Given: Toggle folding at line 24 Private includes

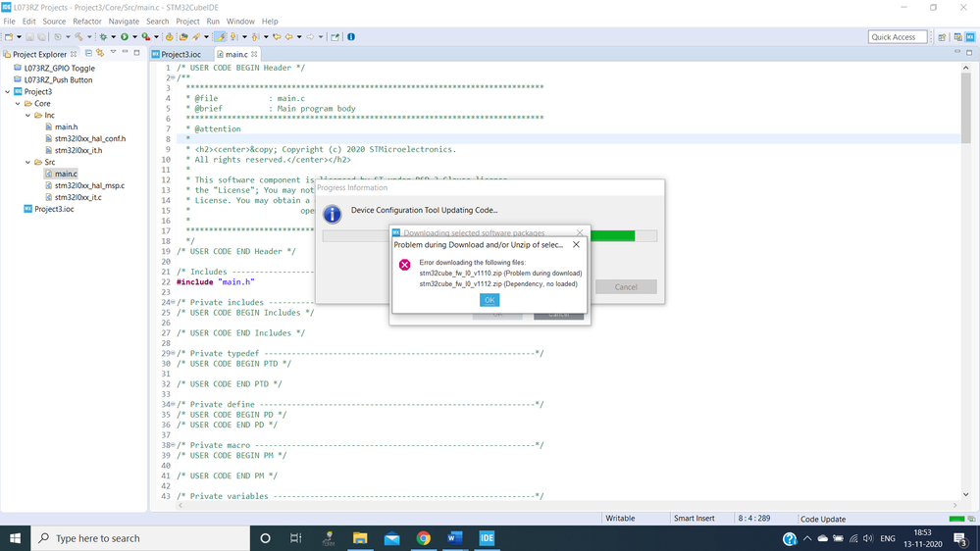Looking at the screenshot, I should [173, 302].
